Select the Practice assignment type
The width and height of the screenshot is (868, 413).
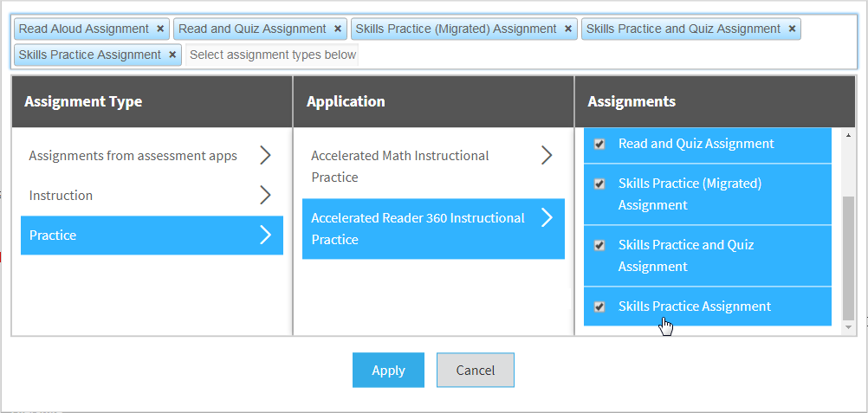pyautogui.click(x=152, y=236)
